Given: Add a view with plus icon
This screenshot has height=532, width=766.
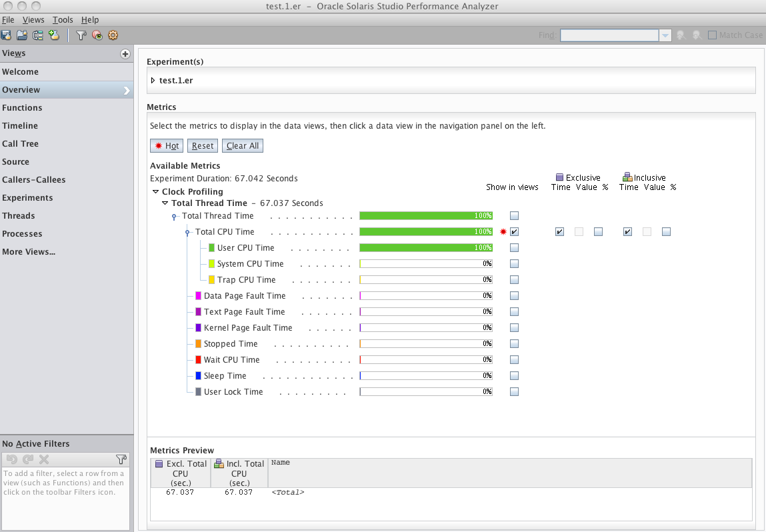Looking at the screenshot, I should click(125, 54).
